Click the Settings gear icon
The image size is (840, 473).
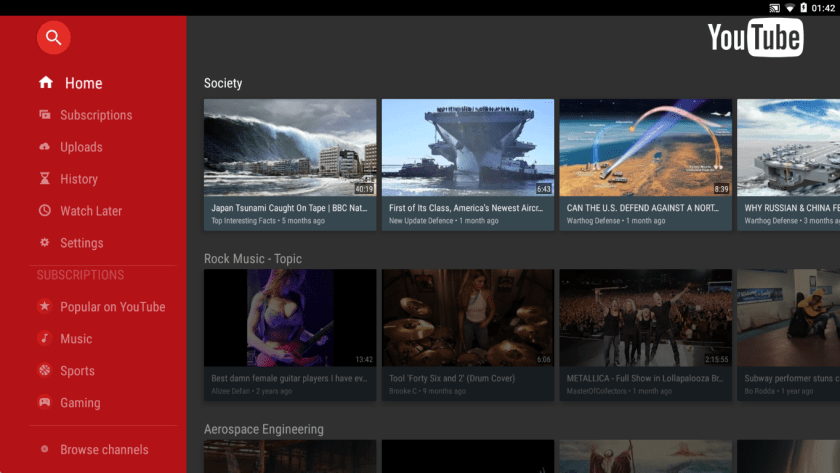tap(44, 242)
